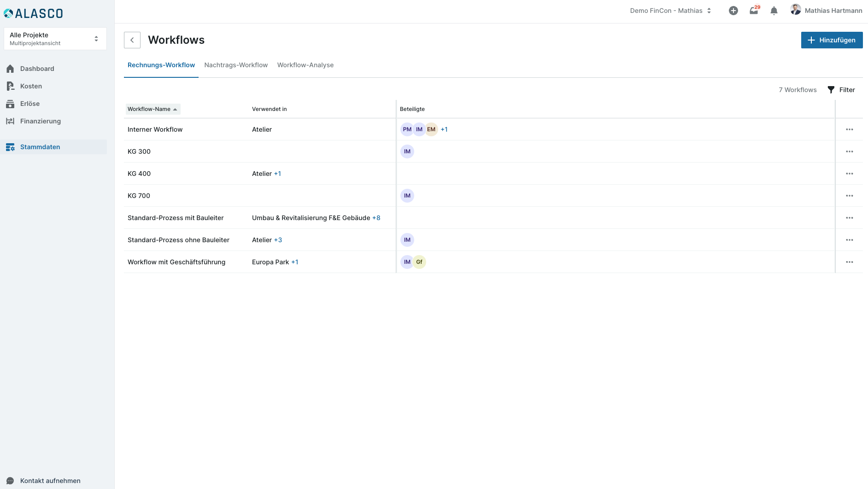Click the Hinzufügen button
The height and width of the screenshot is (489, 868).
click(832, 40)
